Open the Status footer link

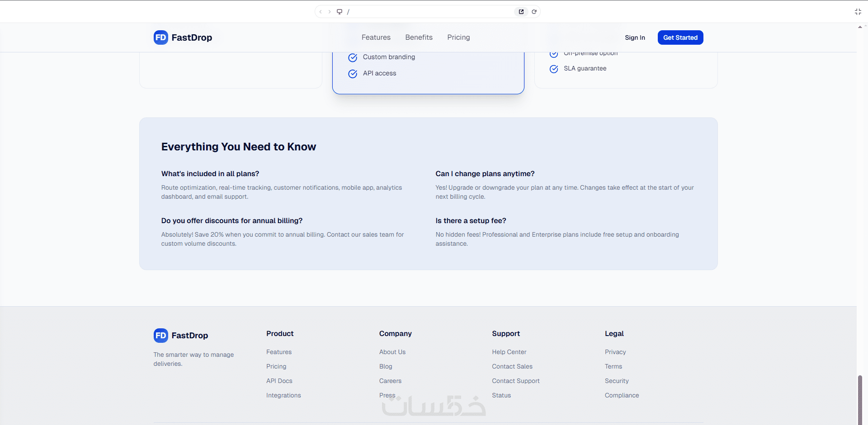501,395
